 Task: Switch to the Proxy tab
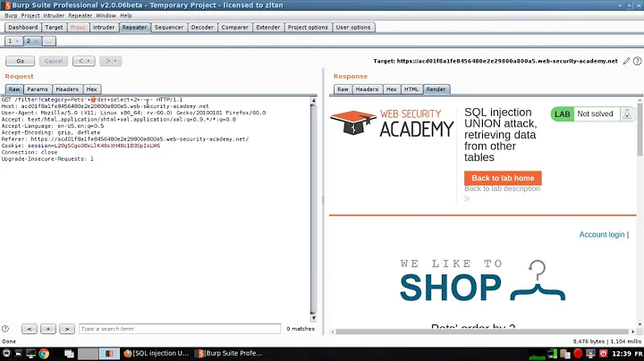point(78,27)
